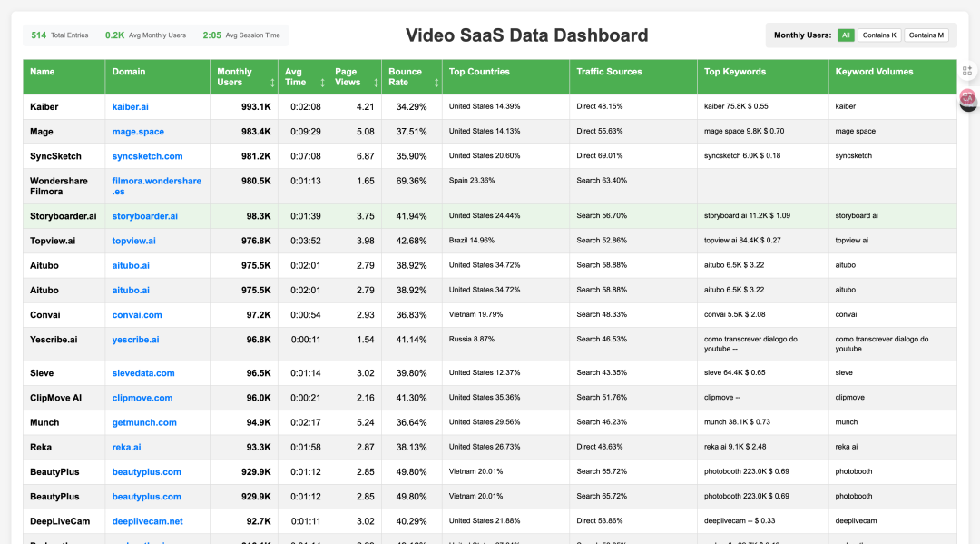Open the storyboarder.ai domain link
980x544 pixels.
[x=145, y=216]
